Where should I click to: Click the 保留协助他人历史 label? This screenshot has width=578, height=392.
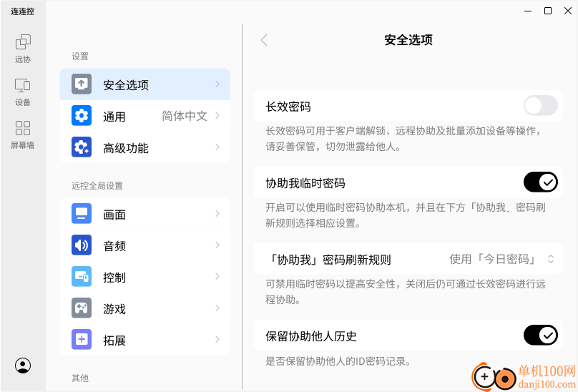[x=311, y=336]
